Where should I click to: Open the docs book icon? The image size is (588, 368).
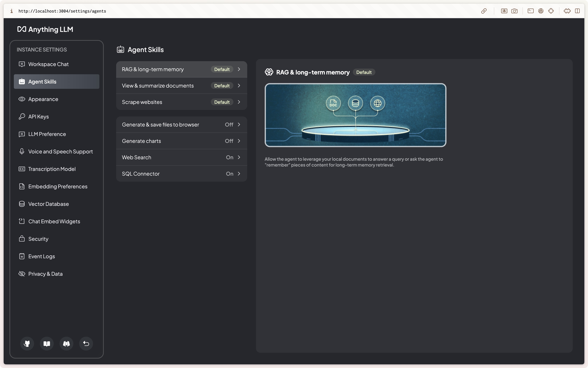[x=47, y=343]
